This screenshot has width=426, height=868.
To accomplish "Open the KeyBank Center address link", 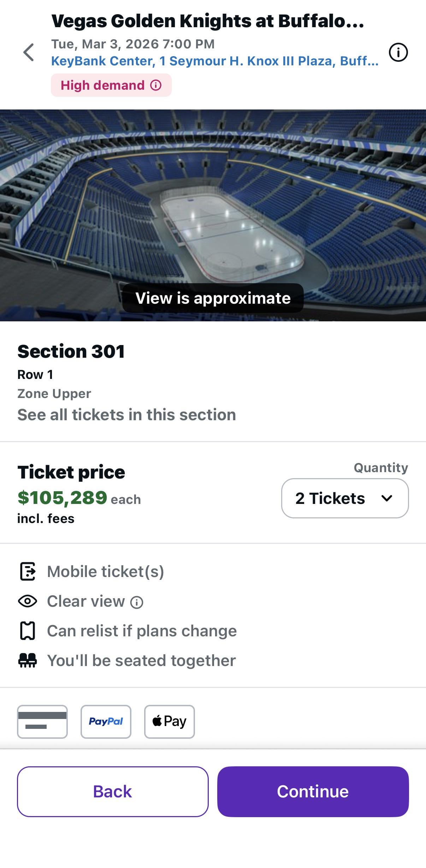I will (x=214, y=61).
